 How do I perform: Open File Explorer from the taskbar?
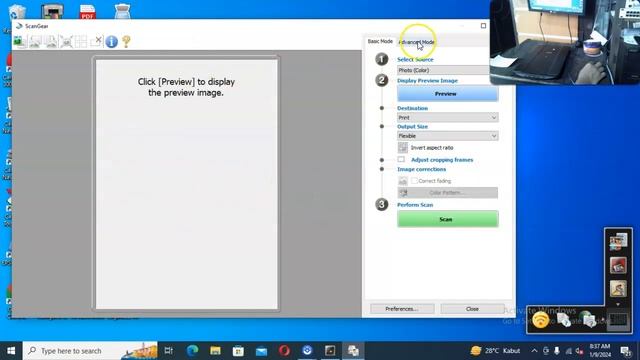pyautogui.click(x=215, y=350)
